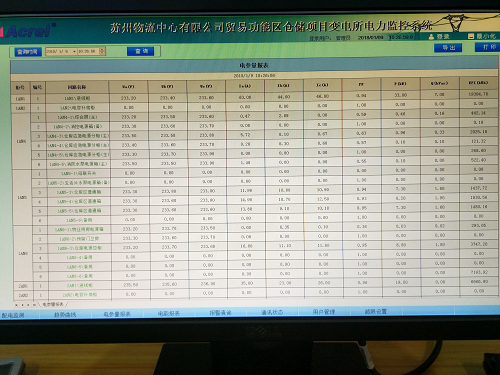Click the Acrel logo
The image size is (500, 375).
click(x=28, y=31)
